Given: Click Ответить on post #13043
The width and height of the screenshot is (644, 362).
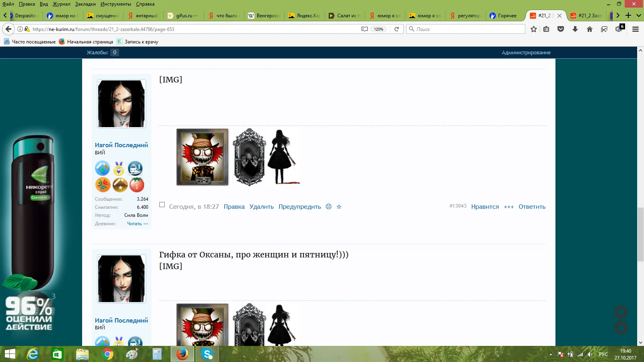Looking at the screenshot, I should [x=532, y=207].
